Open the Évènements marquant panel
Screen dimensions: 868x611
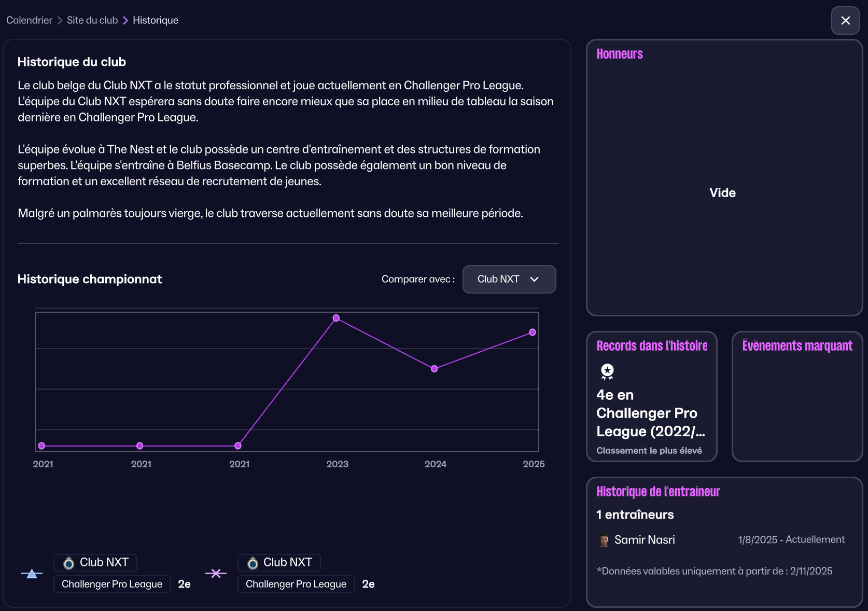(797, 397)
